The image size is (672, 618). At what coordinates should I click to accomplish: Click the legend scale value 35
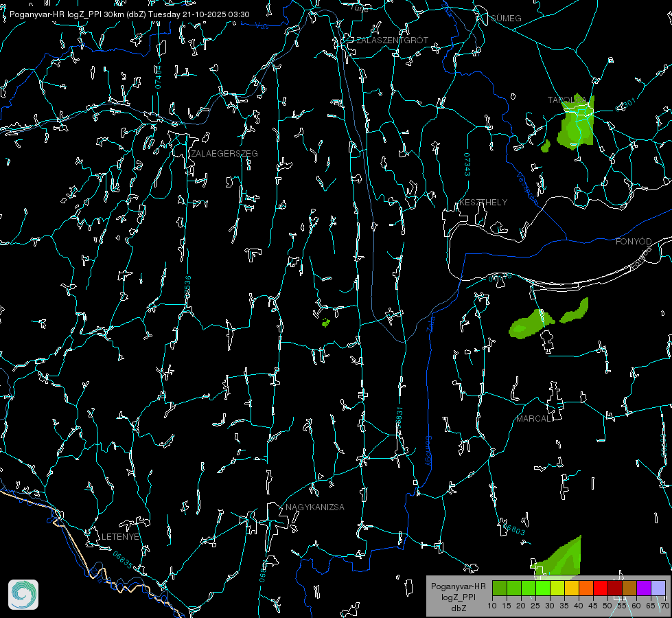point(564,606)
